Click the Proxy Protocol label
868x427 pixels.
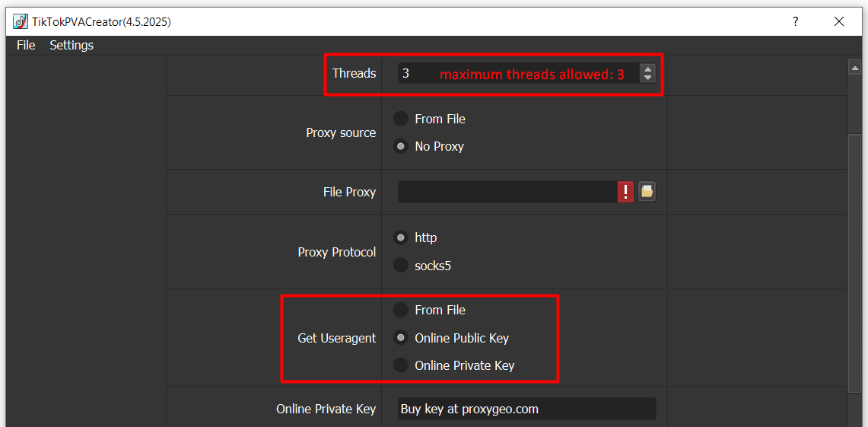coord(336,253)
